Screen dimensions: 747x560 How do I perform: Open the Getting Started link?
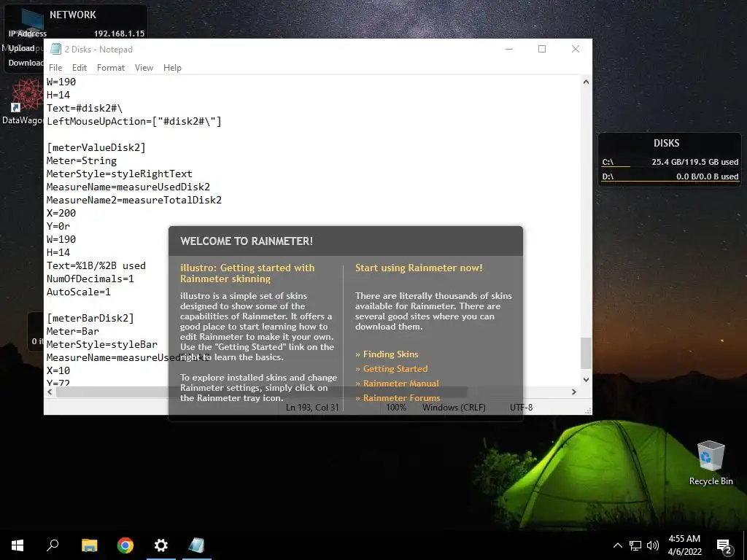coord(395,368)
